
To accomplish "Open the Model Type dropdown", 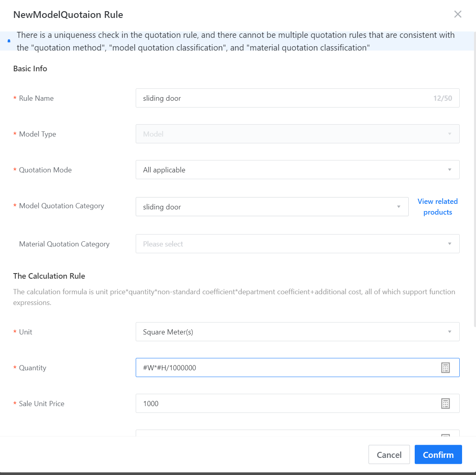I will point(297,134).
